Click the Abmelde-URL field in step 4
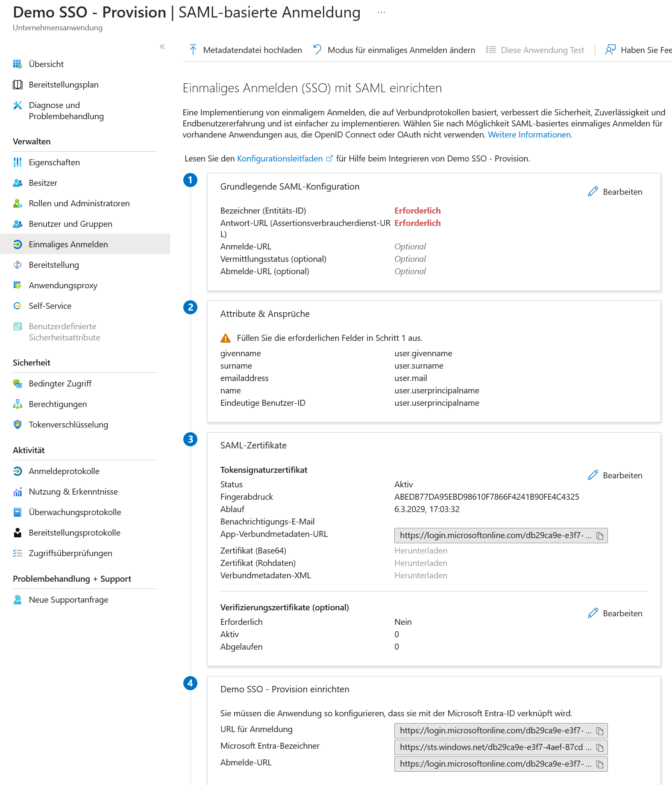 click(501, 764)
